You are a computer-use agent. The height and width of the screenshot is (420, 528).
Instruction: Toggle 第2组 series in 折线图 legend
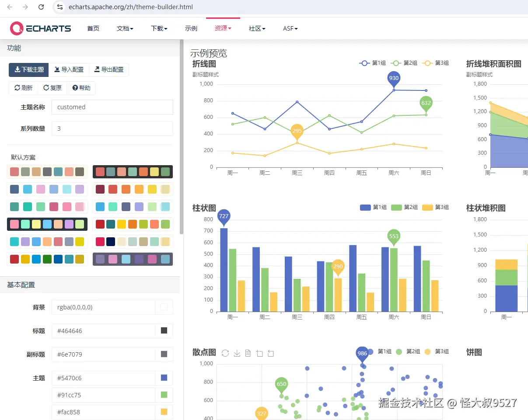404,63
